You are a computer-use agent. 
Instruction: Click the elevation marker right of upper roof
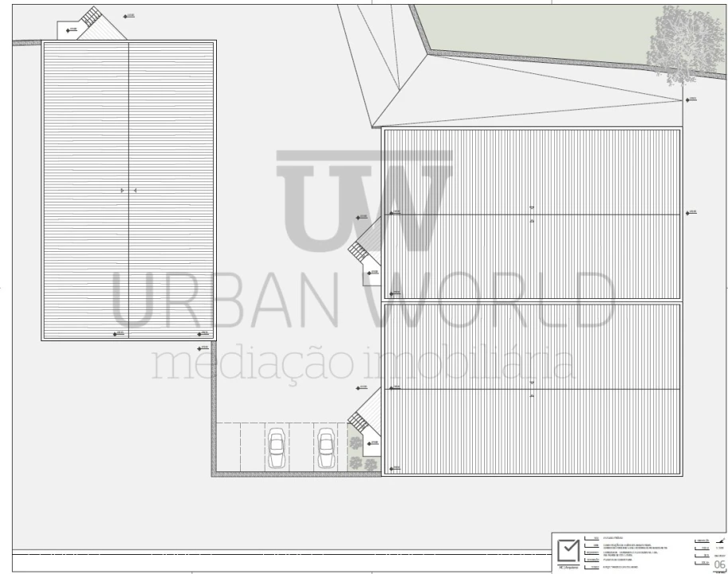(691, 212)
